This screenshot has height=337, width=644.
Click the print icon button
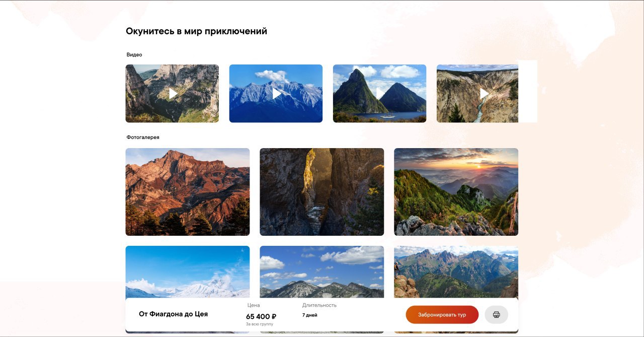(x=497, y=315)
